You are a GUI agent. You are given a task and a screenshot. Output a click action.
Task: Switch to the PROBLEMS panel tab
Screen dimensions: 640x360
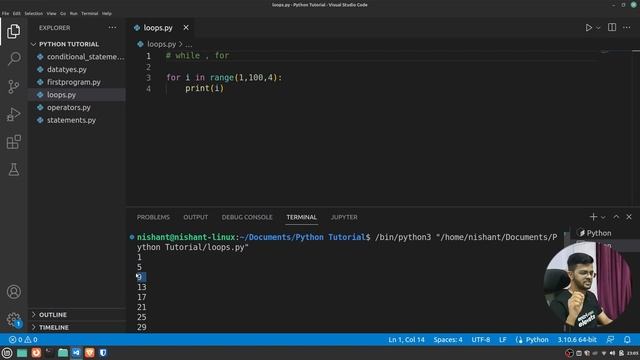[153, 217]
